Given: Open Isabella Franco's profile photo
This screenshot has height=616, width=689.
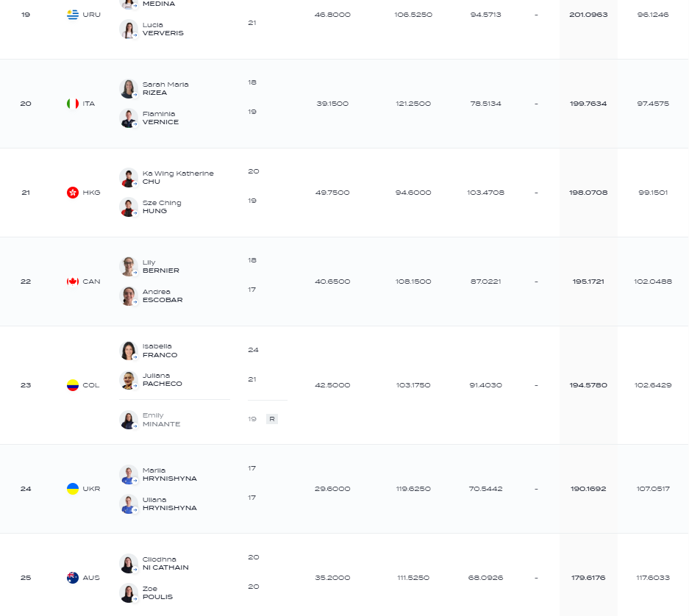Looking at the screenshot, I should point(128,351).
